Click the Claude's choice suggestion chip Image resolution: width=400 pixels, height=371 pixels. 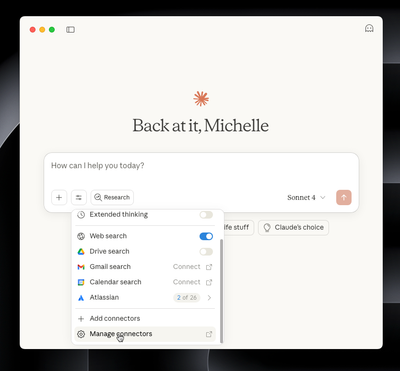(294, 228)
